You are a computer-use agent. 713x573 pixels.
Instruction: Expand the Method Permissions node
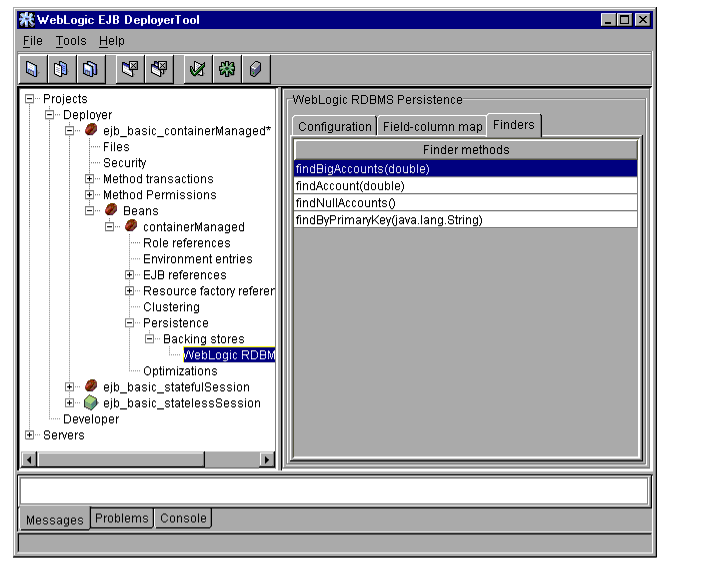(90, 195)
